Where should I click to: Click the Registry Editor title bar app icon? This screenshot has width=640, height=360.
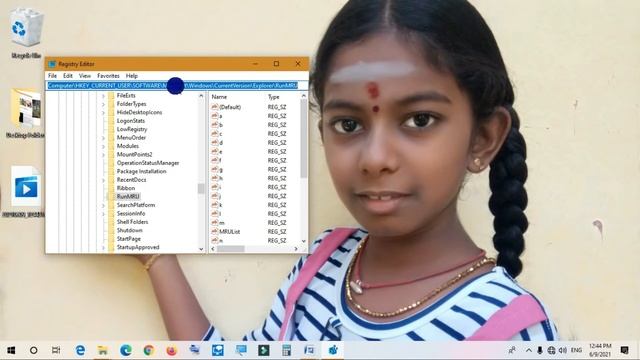52,64
